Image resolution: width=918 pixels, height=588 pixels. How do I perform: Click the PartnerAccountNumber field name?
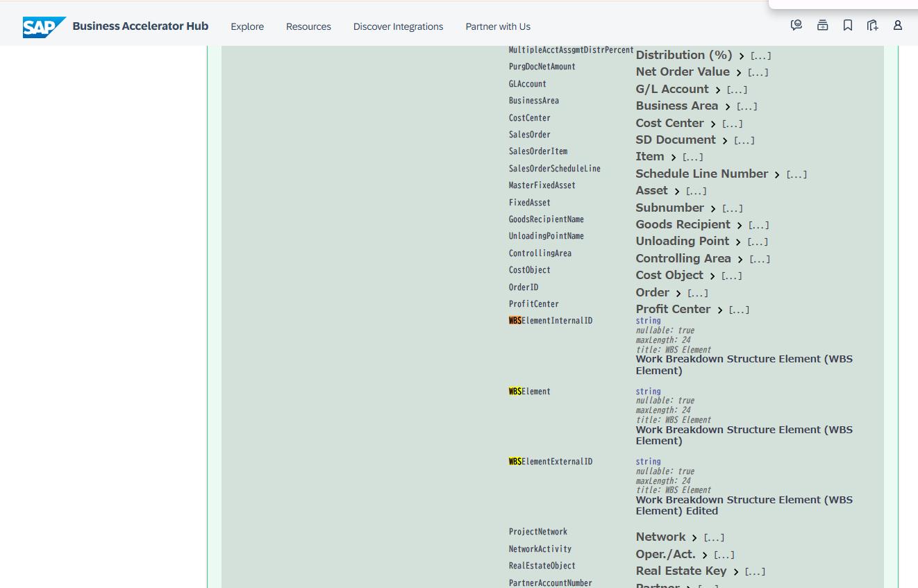(551, 583)
